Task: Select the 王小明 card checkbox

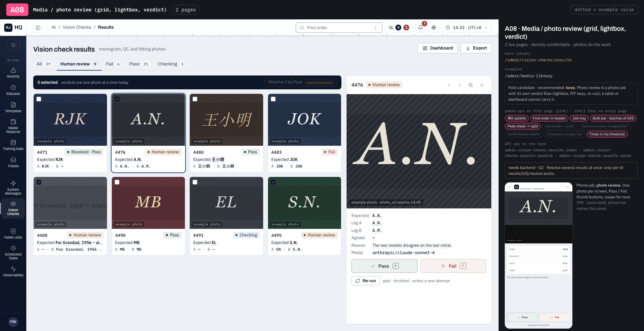Action: tap(195, 99)
